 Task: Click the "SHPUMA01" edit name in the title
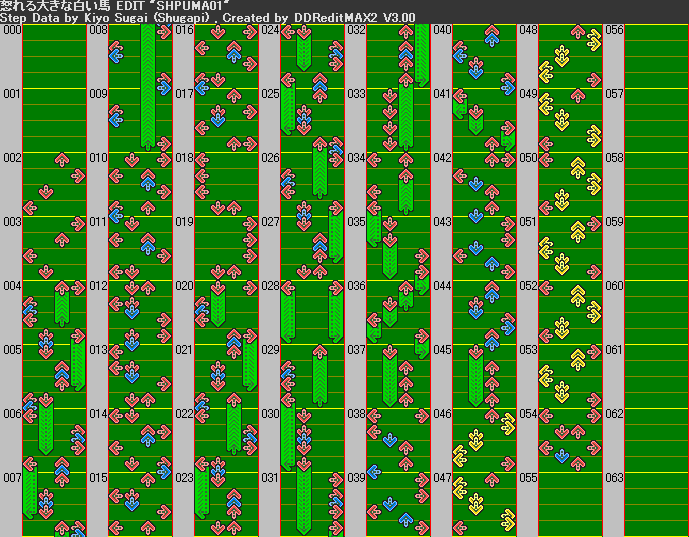(x=190, y=6)
